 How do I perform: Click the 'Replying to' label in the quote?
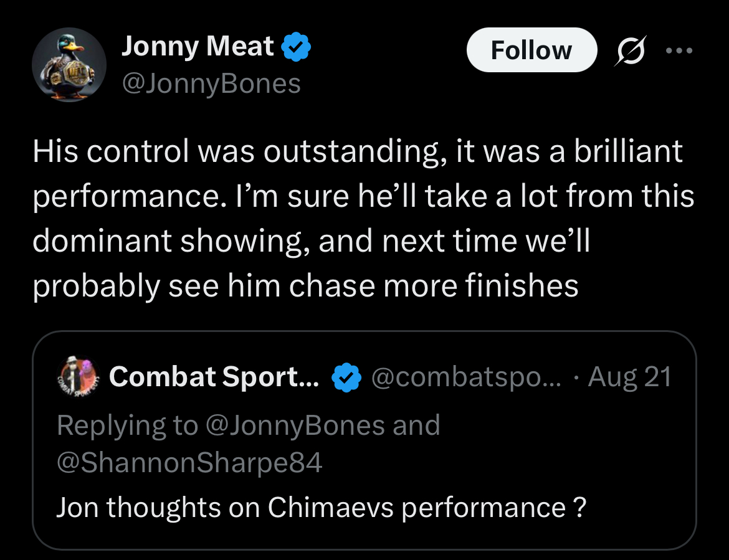point(127,425)
